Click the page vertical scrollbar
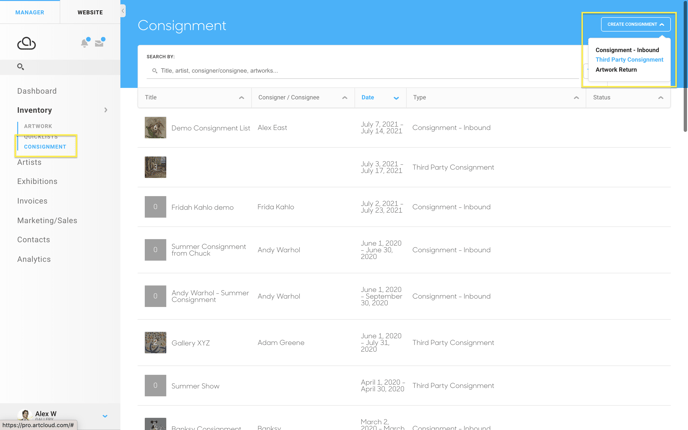Screen dimensions: 688x430 click(x=685, y=66)
